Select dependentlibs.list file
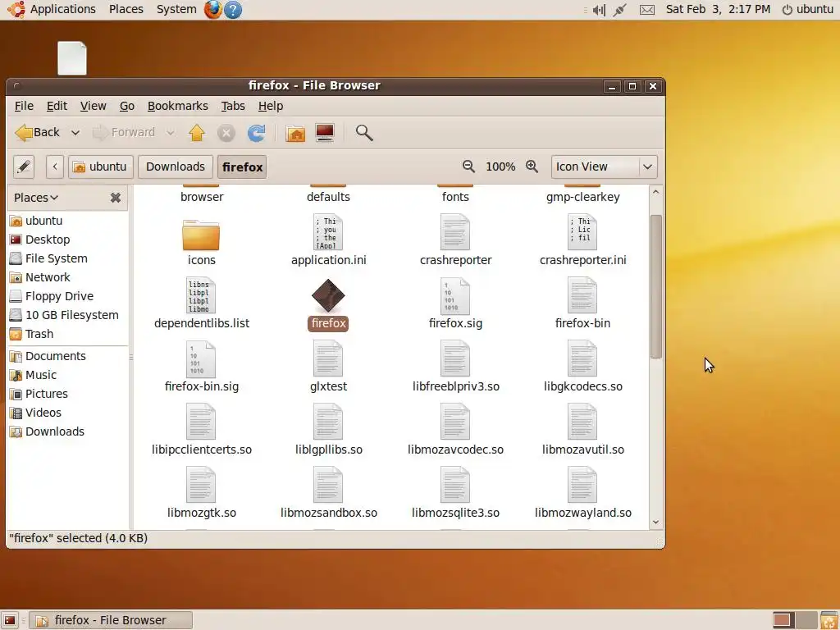The image size is (840, 630). 202,304
